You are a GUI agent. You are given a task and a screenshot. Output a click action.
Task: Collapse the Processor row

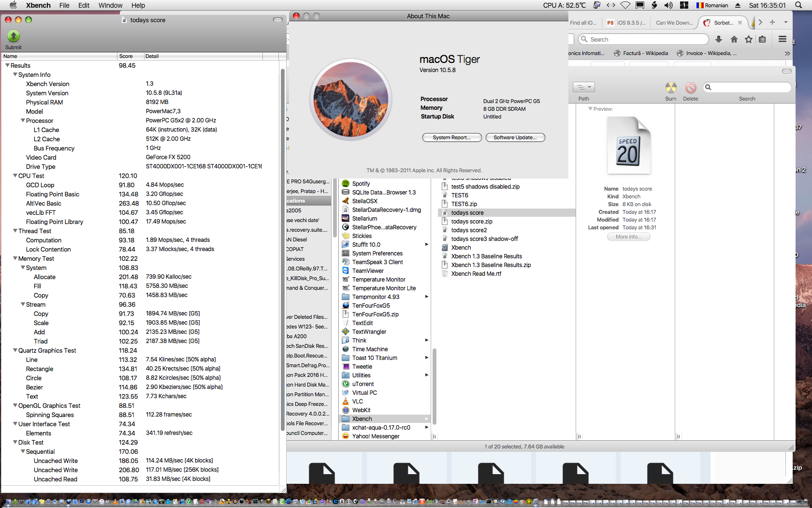click(23, 120)
